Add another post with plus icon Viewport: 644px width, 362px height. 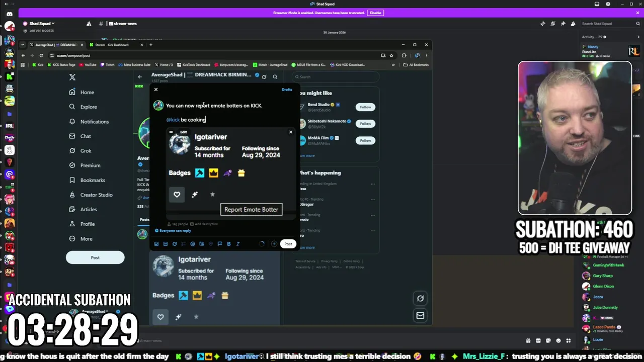[274, 244]
